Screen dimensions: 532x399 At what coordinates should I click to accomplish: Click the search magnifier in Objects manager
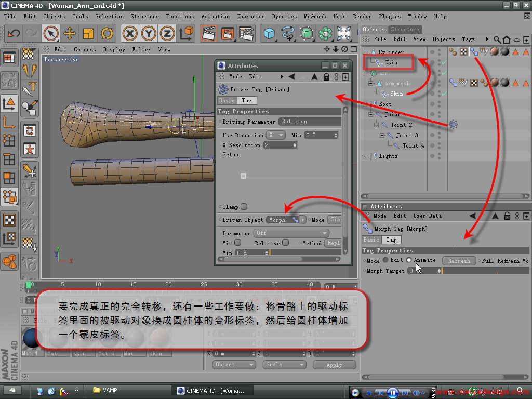pos(497,39)
